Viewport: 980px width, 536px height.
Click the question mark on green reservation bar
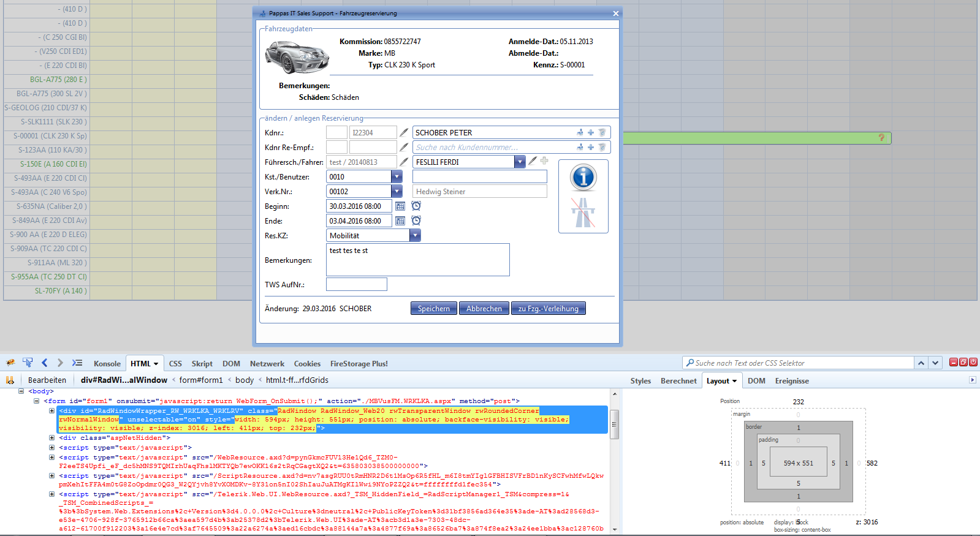click(x=881, y=138)
